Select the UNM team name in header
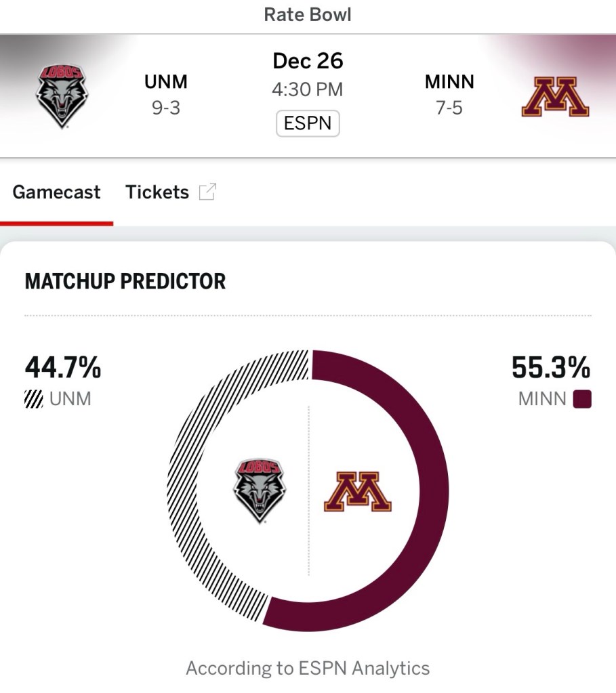Image resolution: width=616 pixels, height=693 pixels. tap(165, 83)
